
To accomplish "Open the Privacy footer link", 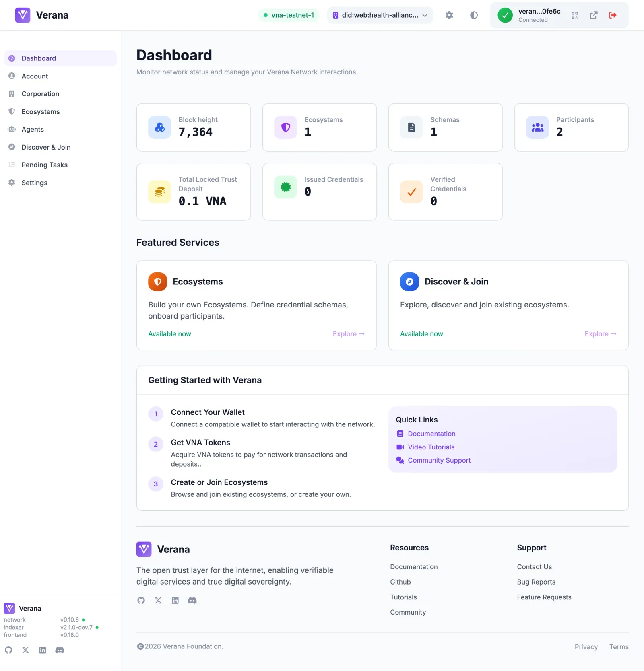I will click(x=586, y=647).
